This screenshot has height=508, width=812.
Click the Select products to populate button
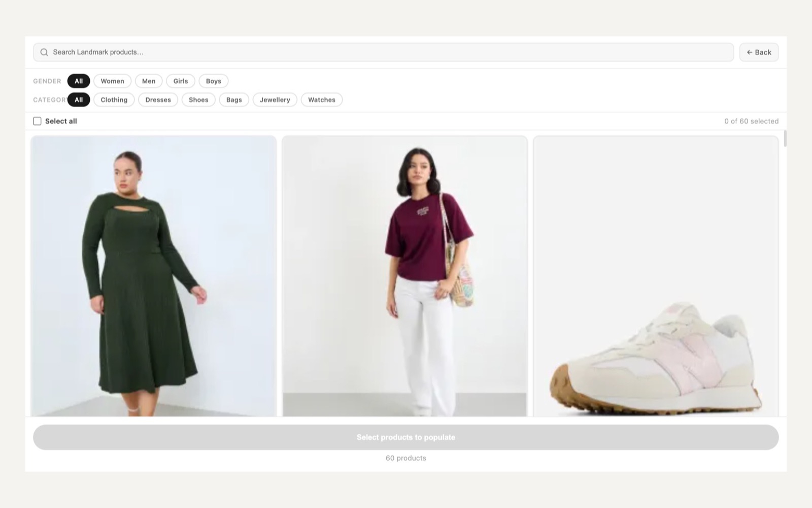406,437
